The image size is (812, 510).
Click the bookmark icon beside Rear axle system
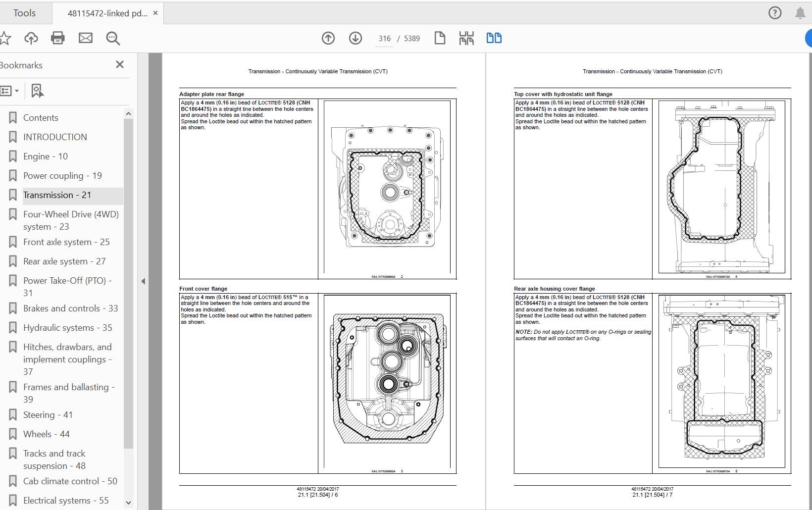[x=13, y=261]
